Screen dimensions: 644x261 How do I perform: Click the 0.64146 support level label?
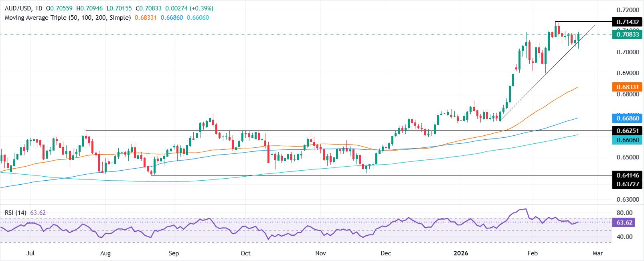[x=627, y=175]
